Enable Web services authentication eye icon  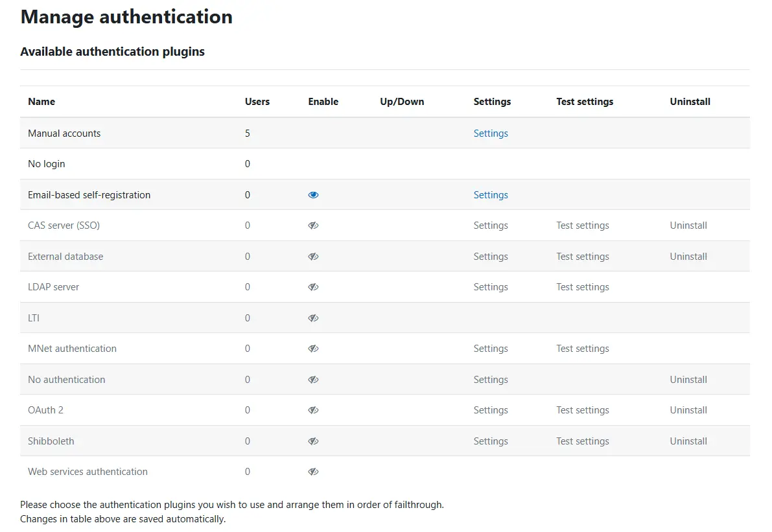[313, 472]
